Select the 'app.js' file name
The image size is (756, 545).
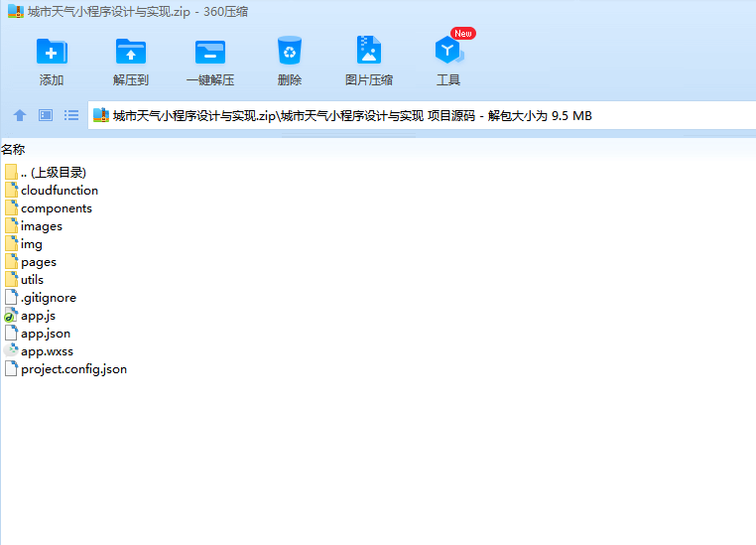click(x=38, y=316)
